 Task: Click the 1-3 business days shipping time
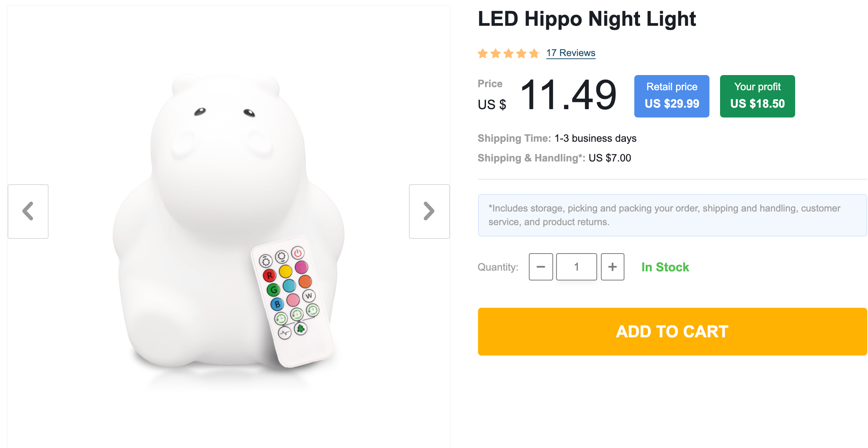tap(595, 138)
